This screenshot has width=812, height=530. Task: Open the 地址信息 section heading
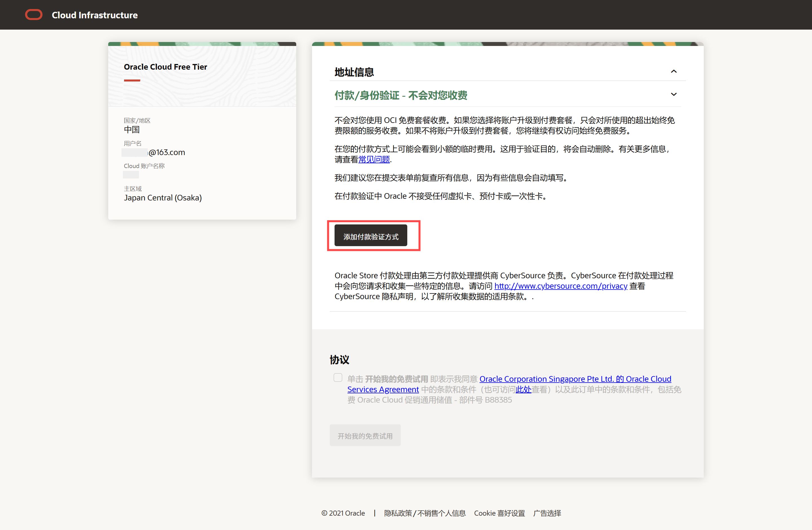click(354, 72)
